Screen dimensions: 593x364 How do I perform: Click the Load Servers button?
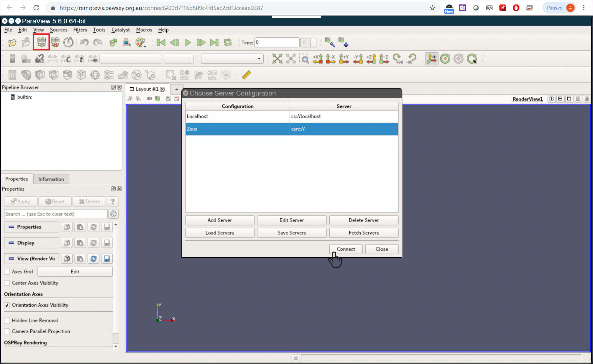pyautogui.click(x=220, y=233)
